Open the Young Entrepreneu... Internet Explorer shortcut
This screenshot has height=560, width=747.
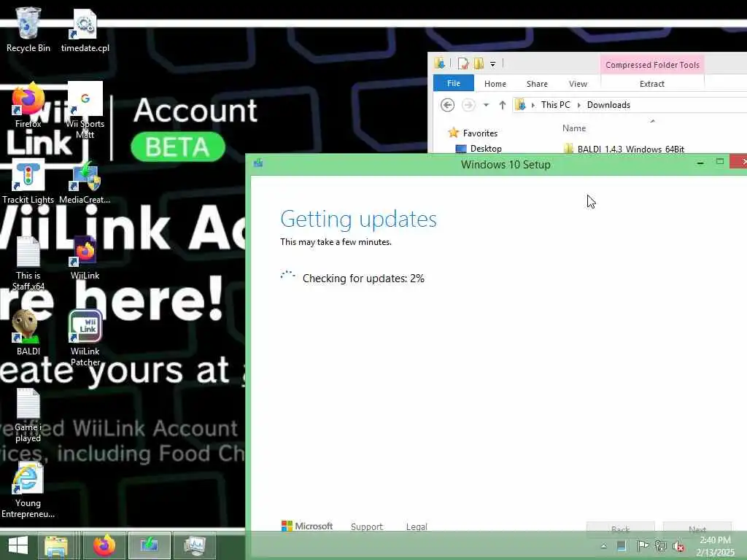(x=28, y=491)
